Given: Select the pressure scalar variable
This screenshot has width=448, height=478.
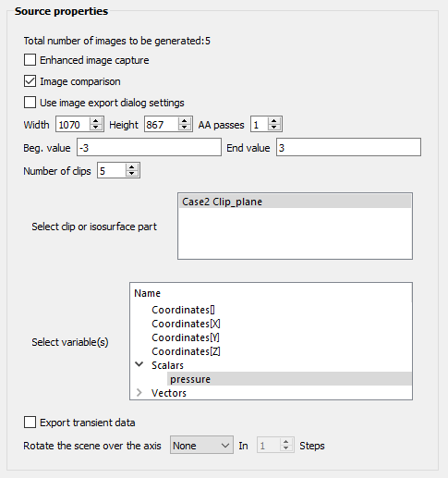Looking at the screenshot, I should (289, 379).
